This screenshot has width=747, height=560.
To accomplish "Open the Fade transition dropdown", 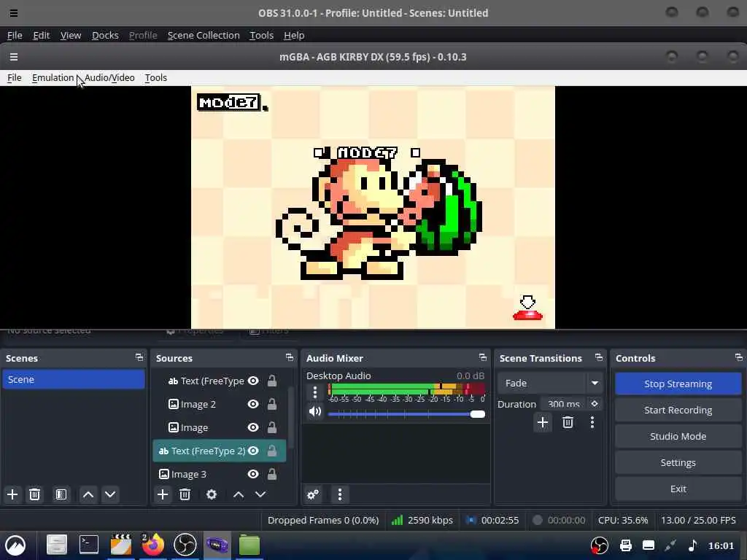I will (549, 383).
